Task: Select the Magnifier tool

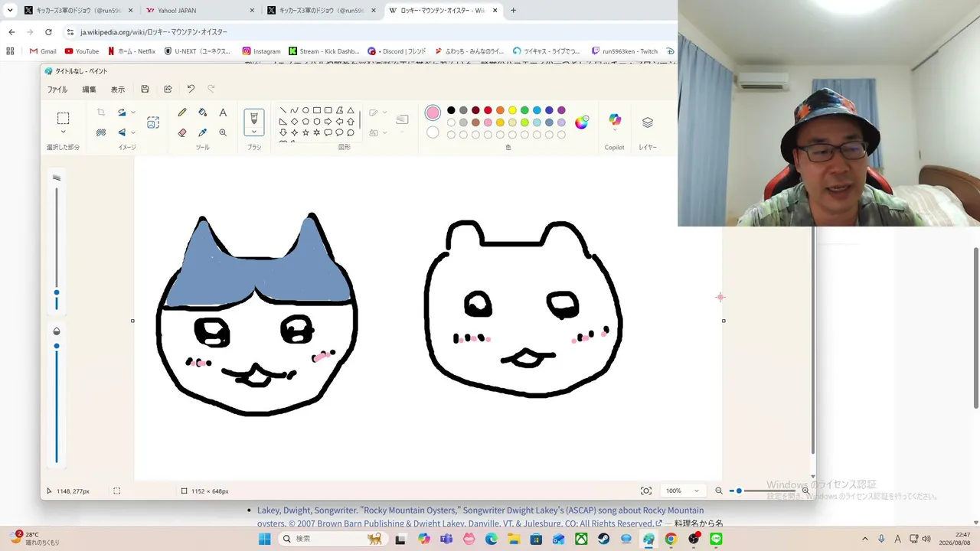Action: pyautogui.click(x=223, y=132)
